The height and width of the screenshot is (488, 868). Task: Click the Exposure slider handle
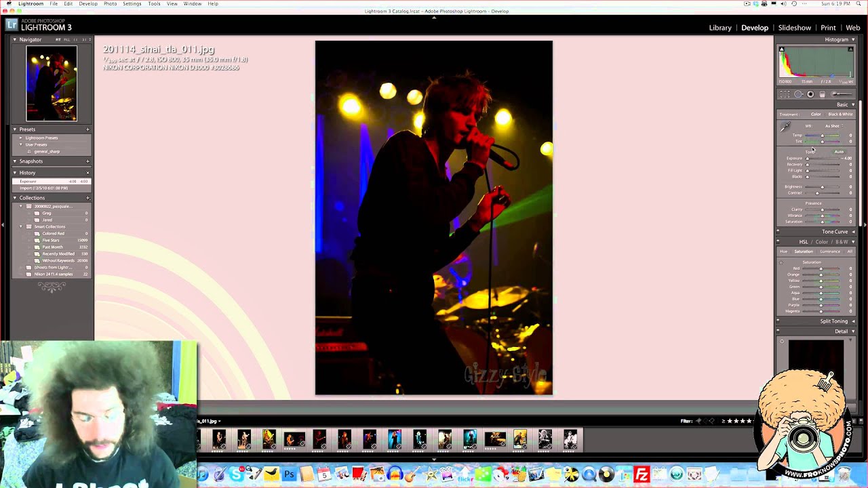point(807,159)
